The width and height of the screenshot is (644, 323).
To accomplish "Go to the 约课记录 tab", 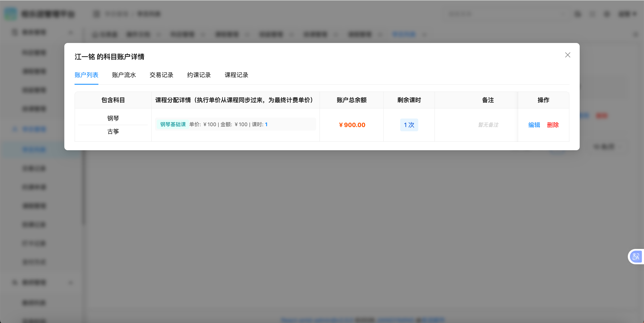I will point(199,75).
